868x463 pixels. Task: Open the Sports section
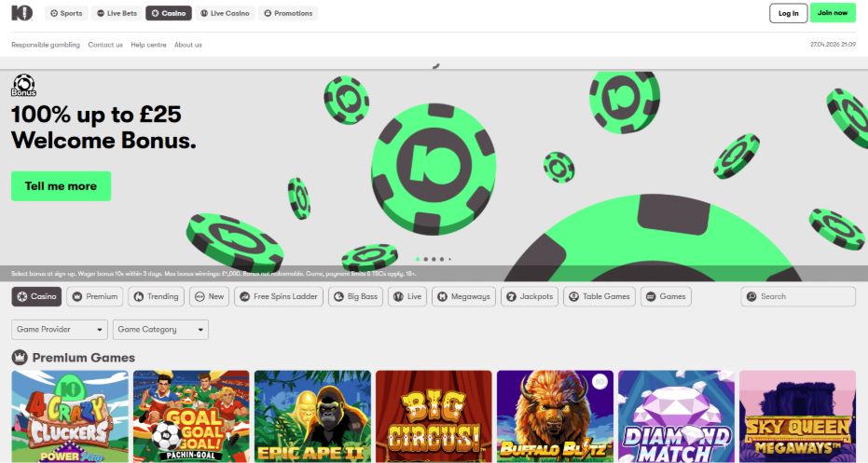[x=66, y=13]
